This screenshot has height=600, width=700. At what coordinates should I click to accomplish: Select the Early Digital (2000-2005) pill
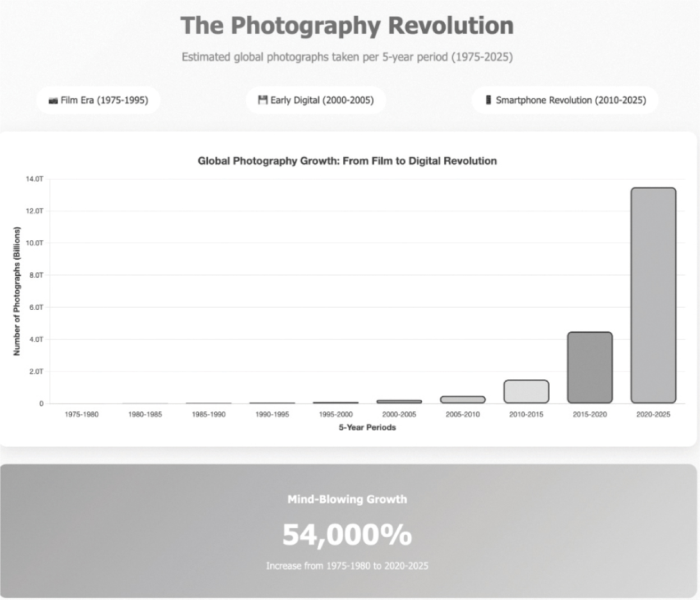coord(316,100)
